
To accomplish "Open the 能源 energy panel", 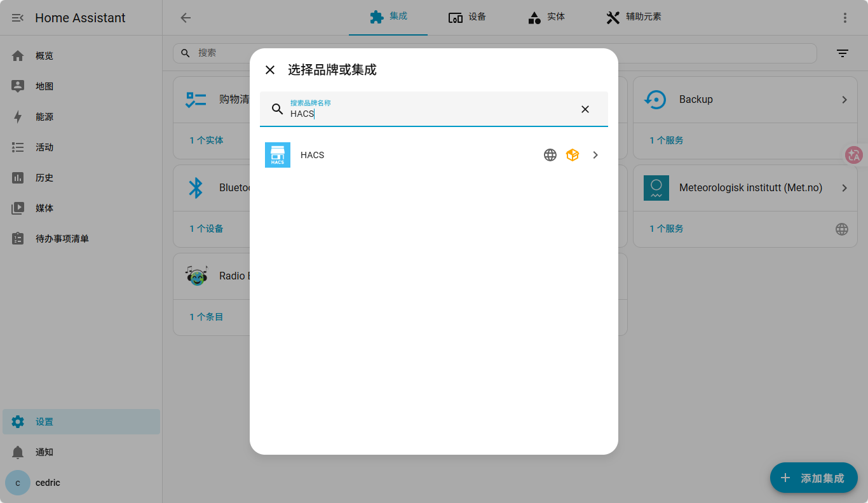I will click(44, 117).
